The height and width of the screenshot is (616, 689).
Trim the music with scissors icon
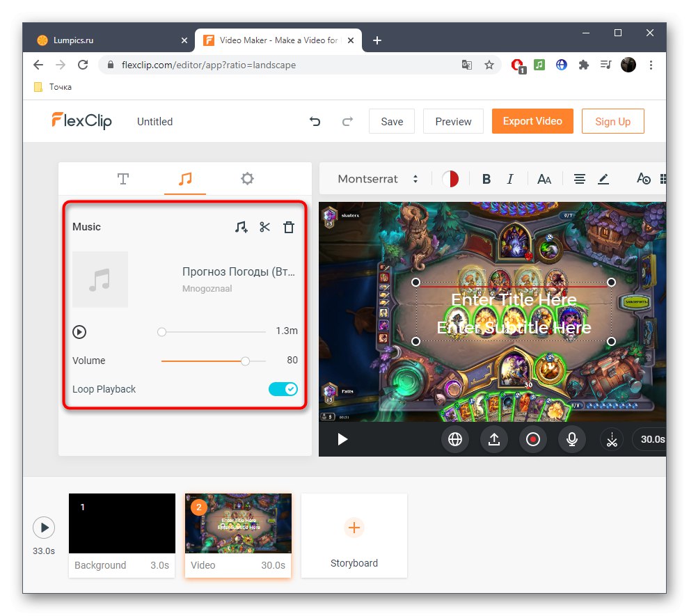click(264, 227)
